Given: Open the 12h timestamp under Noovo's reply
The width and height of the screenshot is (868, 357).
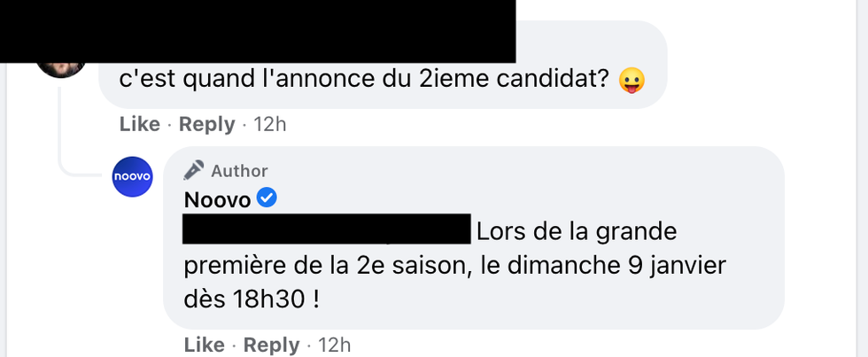Looking at the screenshot, I should pos(335,345).
